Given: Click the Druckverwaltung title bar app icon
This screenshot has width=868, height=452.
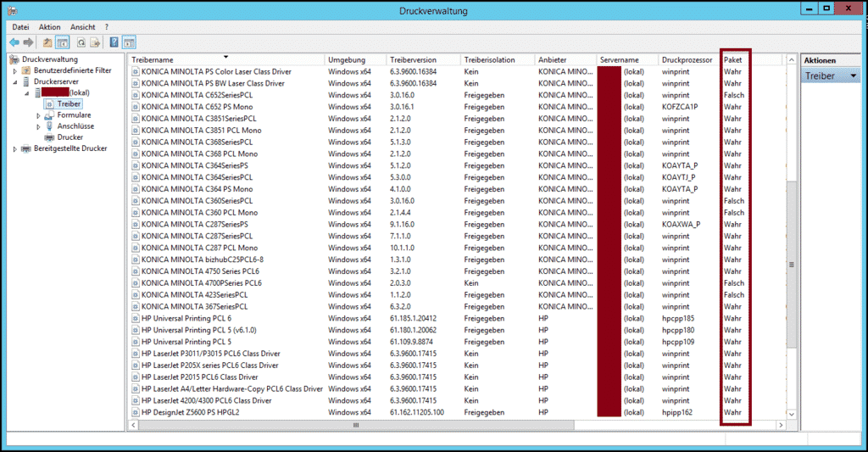Looking at the screenshot, I should [12, 10].
